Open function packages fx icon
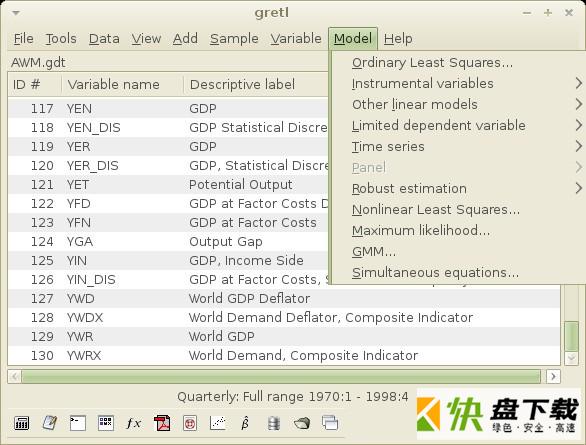Image resolution: width=586 pixels, height=445 pixels. pos(134,423)
